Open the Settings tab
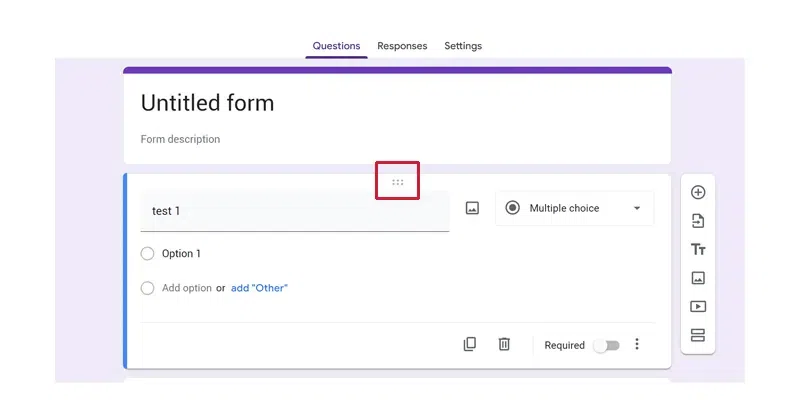The width and height of the screenshot is (800, 400). pos(463,46)
